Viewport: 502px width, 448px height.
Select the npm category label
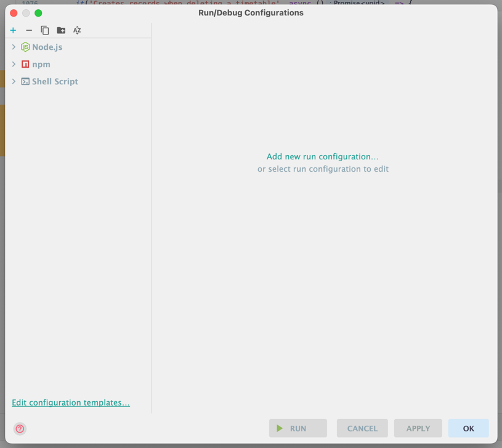(x=41, y=64)
